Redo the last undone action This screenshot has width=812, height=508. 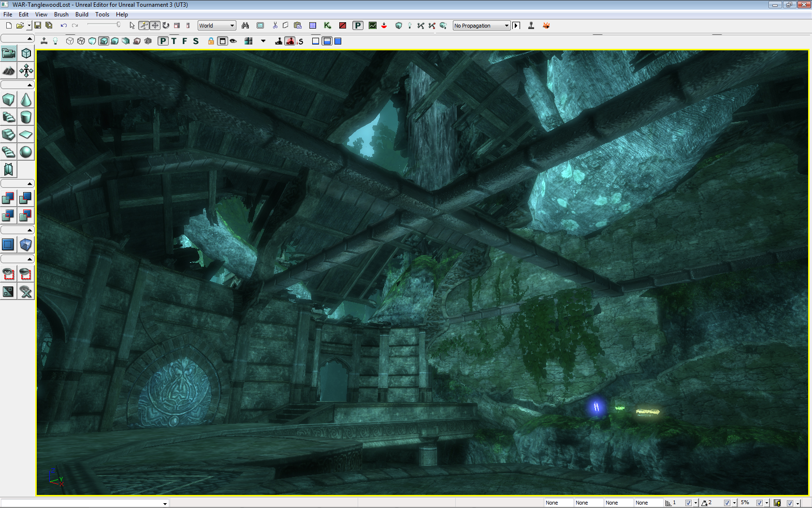pos(75,26)
